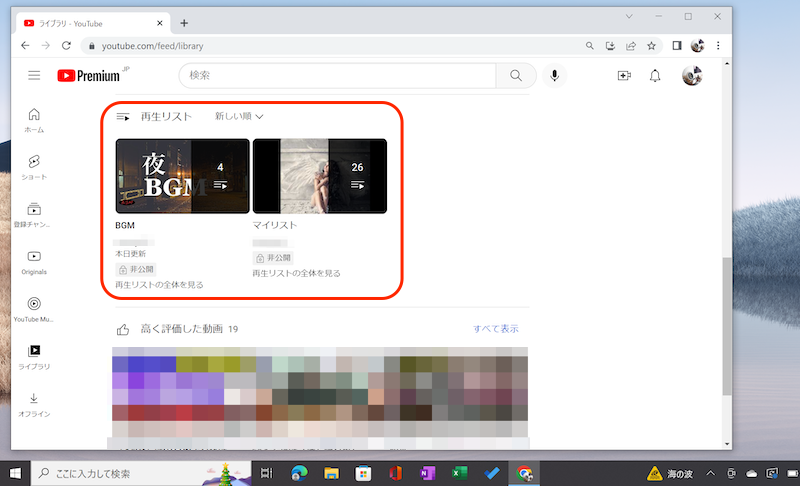
Task: Open Originals in the sidebar
Action: 34,262
